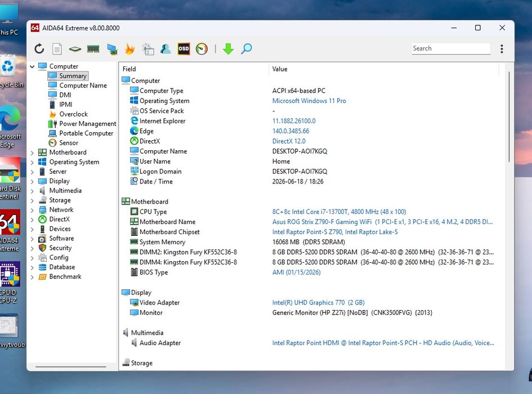Open the Microsoft Edge desktop shortcut
532x394 pixels.
(x=10, y=126)
